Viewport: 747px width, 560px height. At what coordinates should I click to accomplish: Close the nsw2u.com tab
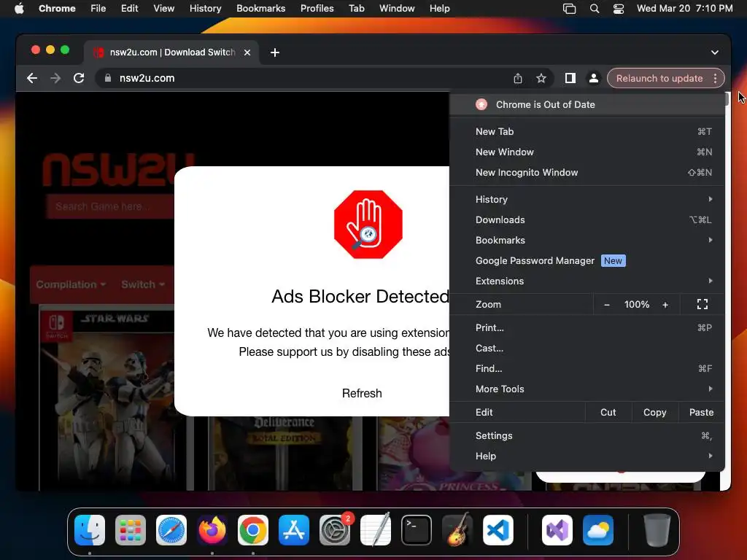(247, 52)
